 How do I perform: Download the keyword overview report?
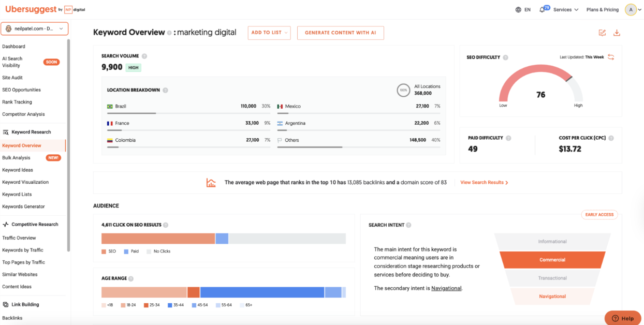tap(617, 33)
